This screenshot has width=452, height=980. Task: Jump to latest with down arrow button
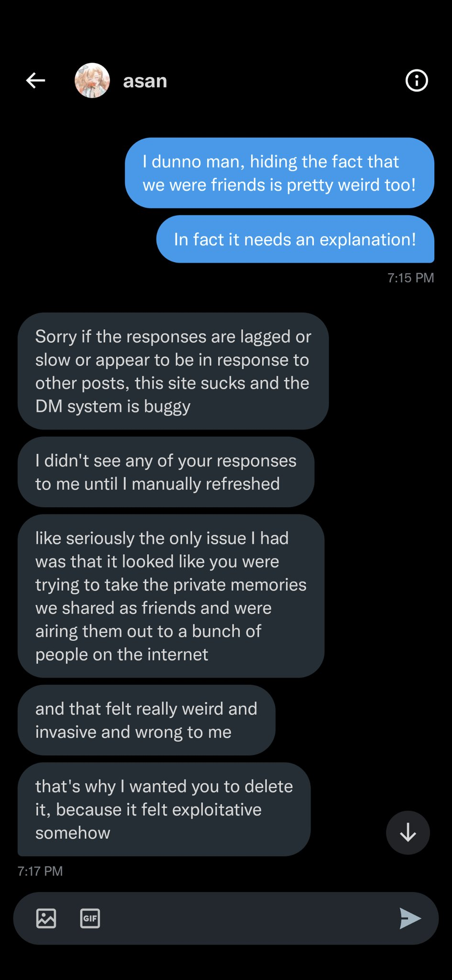[408, 833]
